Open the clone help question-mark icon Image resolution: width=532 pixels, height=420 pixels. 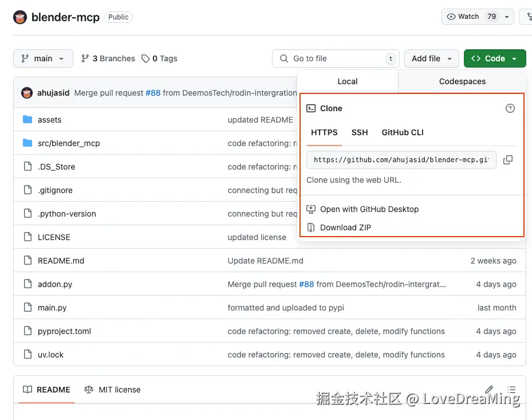point(510,108)
